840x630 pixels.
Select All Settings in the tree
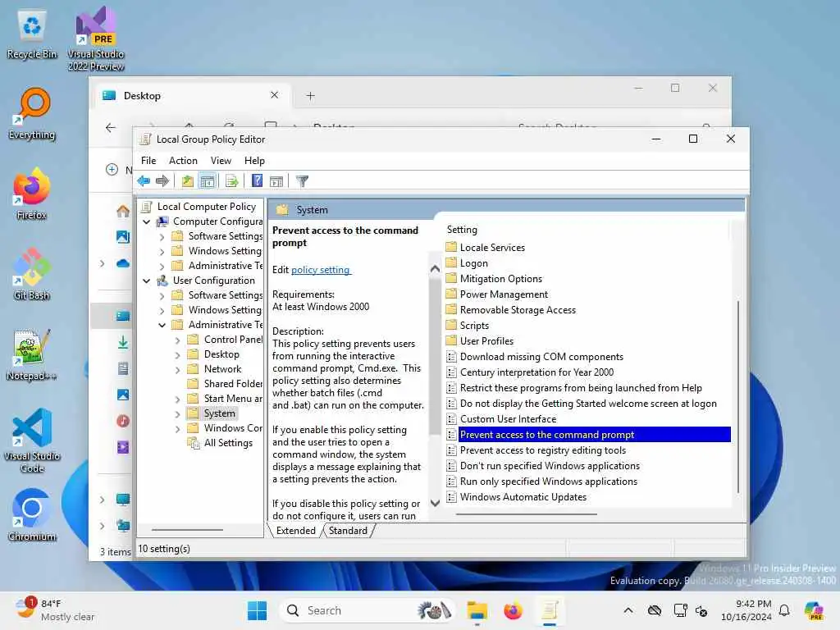[228, 443]
